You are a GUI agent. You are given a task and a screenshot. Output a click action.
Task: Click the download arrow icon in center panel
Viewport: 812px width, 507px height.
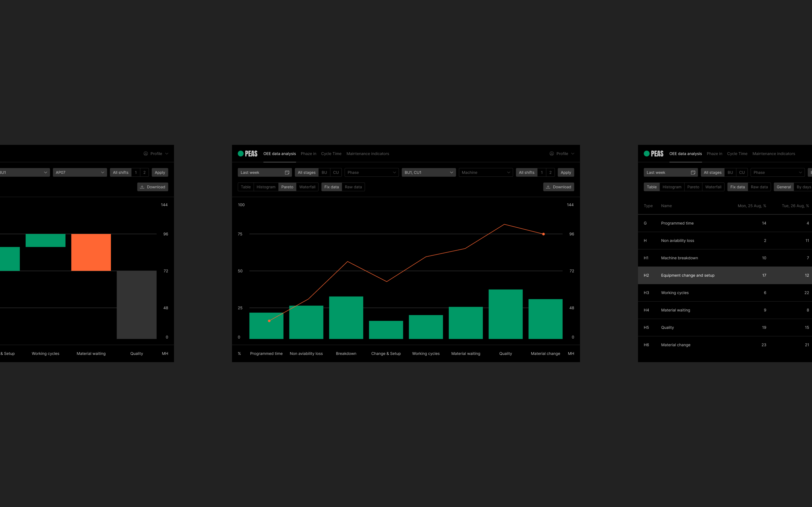pos(548,187)
